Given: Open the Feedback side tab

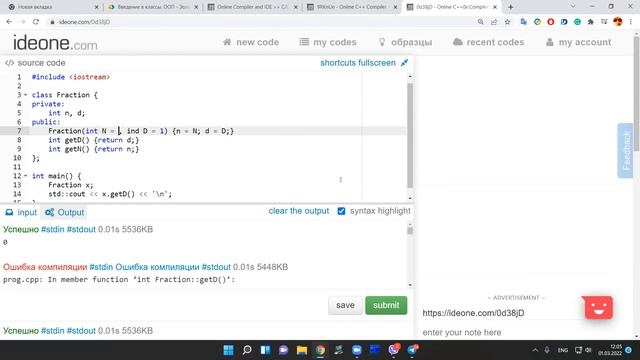Looking at the screenshot, I should click(625, 151).
